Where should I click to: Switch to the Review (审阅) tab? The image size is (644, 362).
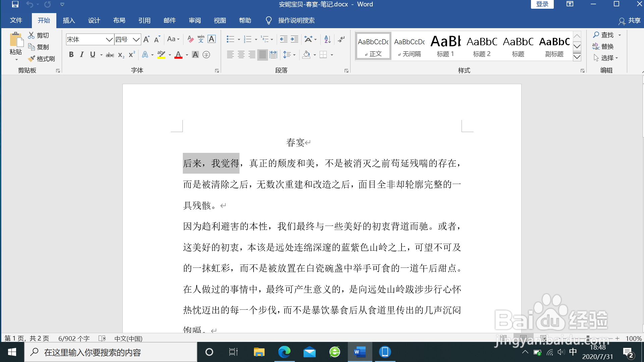point(195,20)
